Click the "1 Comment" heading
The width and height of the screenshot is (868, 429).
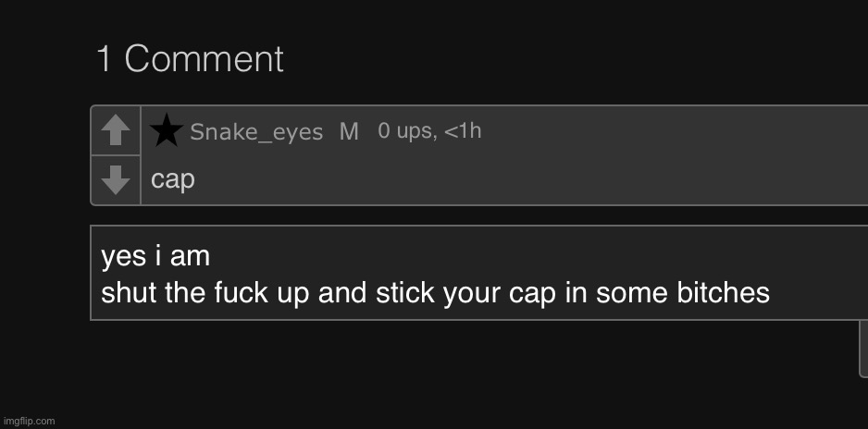190,60
